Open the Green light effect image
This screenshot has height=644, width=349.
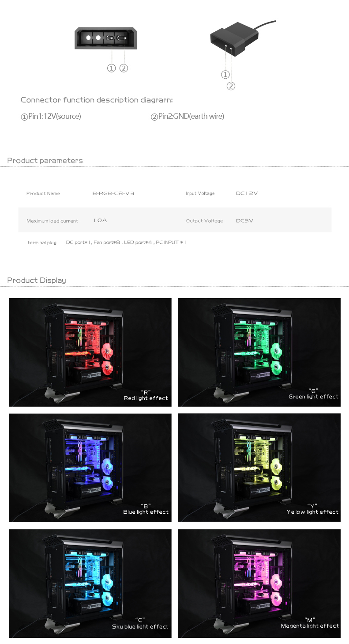259,352
